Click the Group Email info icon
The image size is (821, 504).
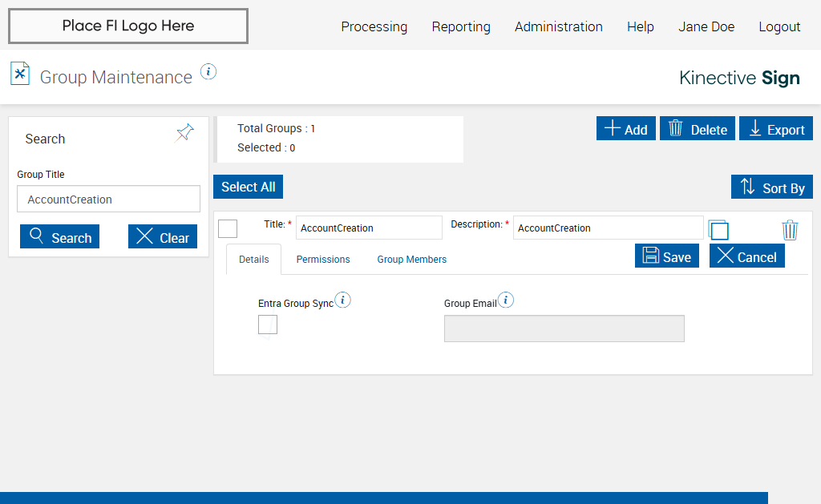pos(506,300)
